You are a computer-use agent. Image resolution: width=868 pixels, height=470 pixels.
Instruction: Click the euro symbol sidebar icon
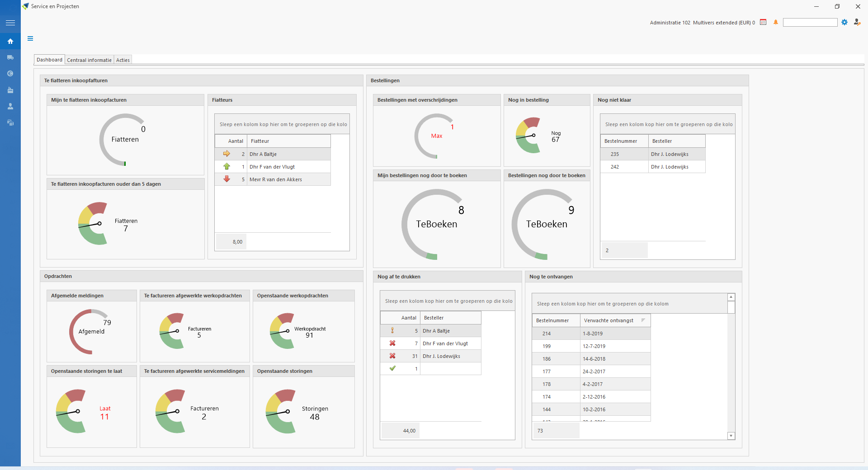pyautogui.click(x=10, y=74)
